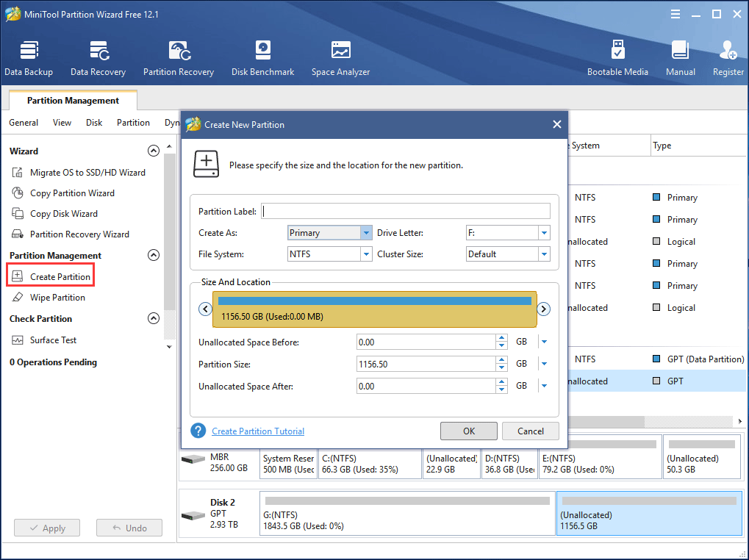The image size is (749, 560).
Task: Open the Create Partition Tutorial link
Action: click(x=257, y=431)
